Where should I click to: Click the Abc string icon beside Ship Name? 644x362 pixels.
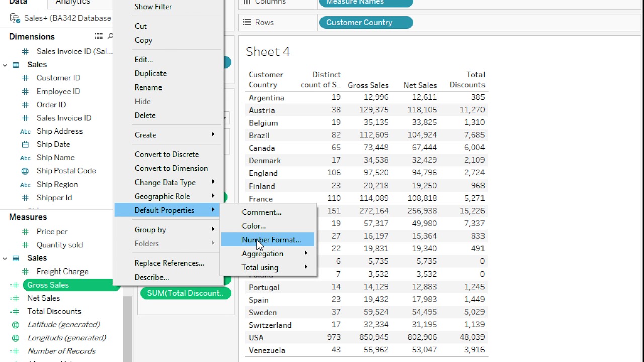(x=25, y=158)
